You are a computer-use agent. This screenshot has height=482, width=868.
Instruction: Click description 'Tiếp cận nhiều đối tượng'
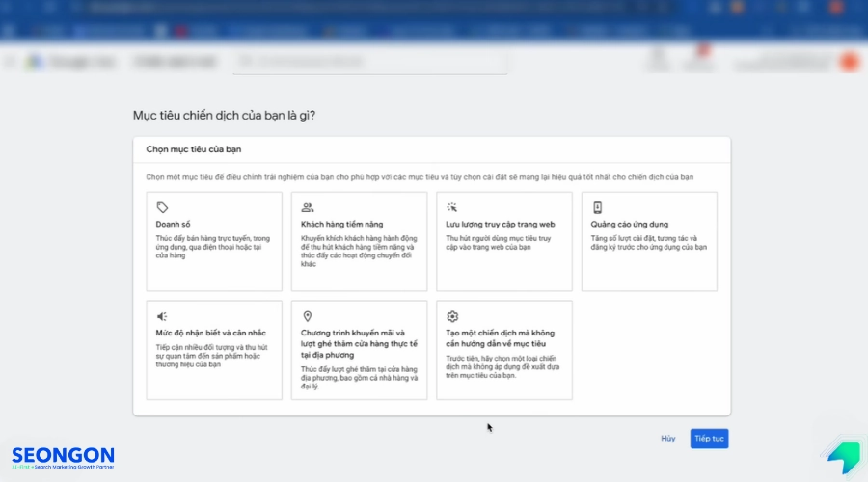tap(212, 356)
